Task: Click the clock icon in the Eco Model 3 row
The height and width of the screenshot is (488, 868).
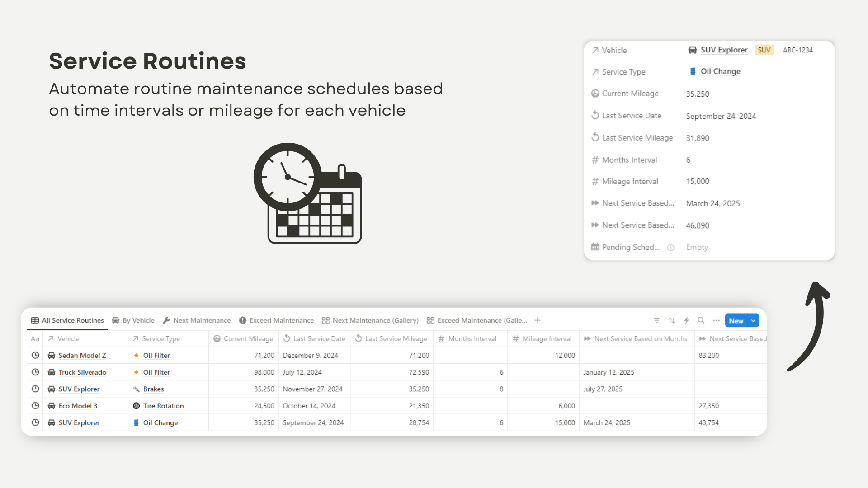Action: point(35,406)
